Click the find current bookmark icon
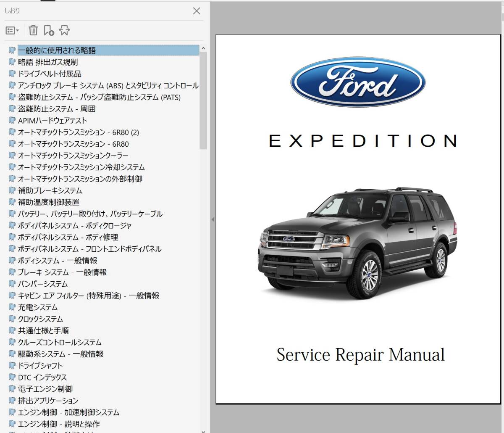This screenshot has width=504, height=433. coord(64,30)
